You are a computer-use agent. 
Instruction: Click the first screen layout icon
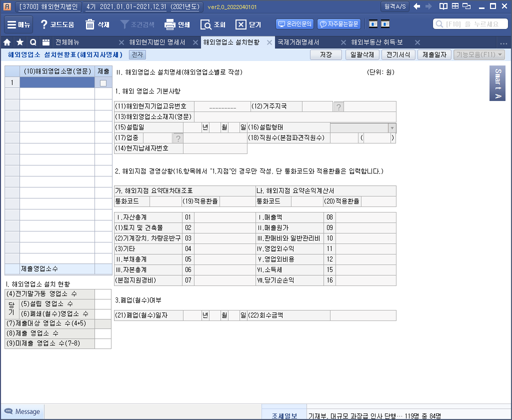pyautogui.click(x=373, y=24)
